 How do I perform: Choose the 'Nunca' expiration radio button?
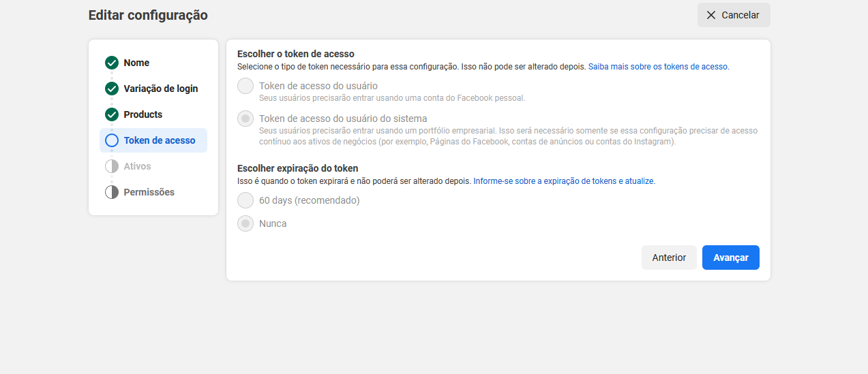pyautogui.click(x=245, y=223)
